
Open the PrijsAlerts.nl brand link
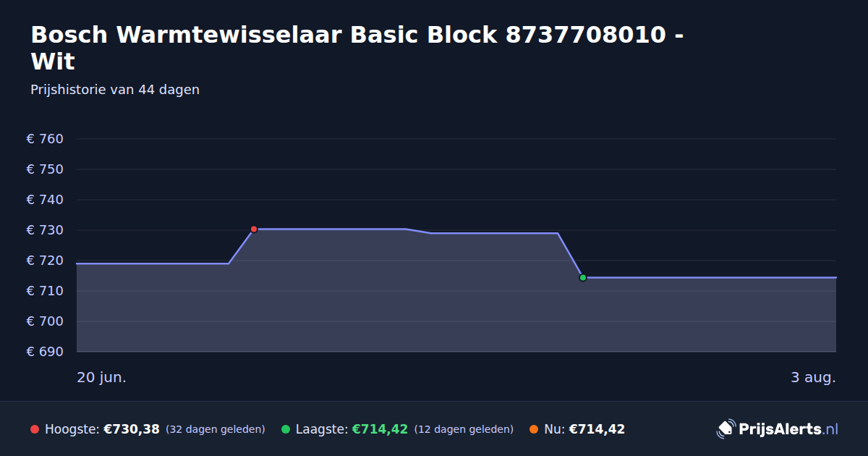(x=778, y=429)
